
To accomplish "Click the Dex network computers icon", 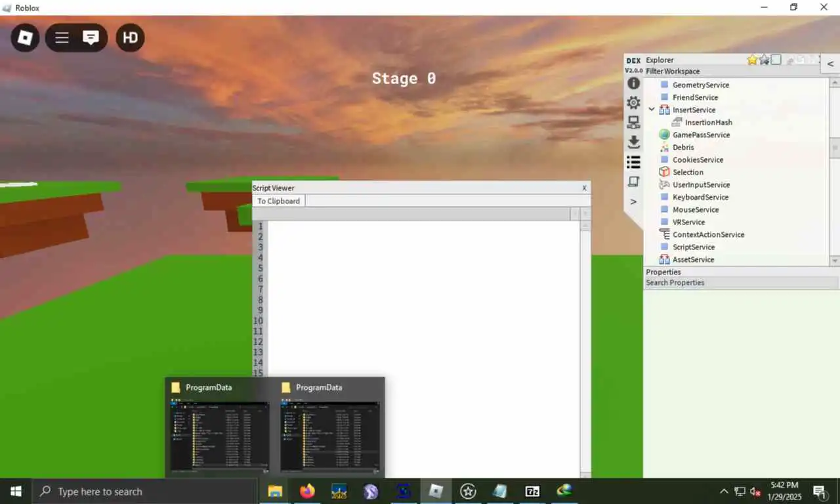I will point(633,123).
